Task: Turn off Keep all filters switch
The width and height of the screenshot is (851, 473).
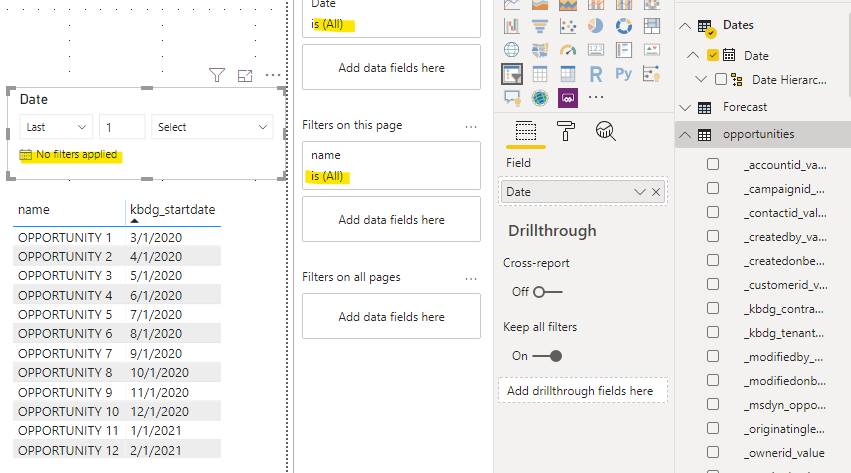Action: point(547,356)
